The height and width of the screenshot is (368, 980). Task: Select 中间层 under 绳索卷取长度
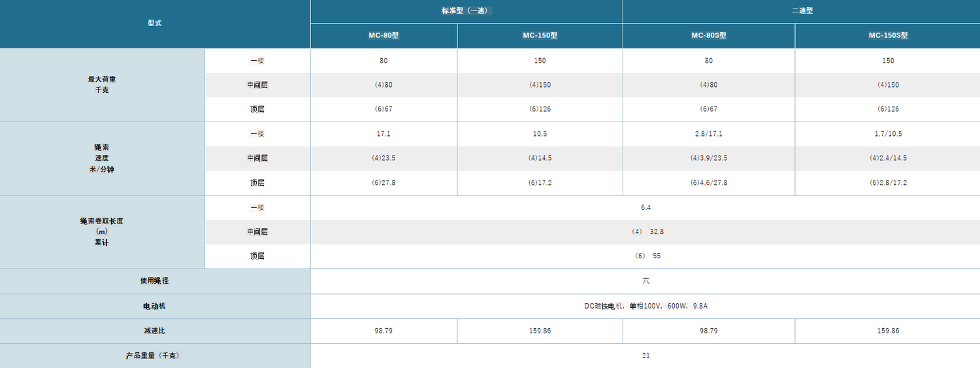(x=257, y=232)
